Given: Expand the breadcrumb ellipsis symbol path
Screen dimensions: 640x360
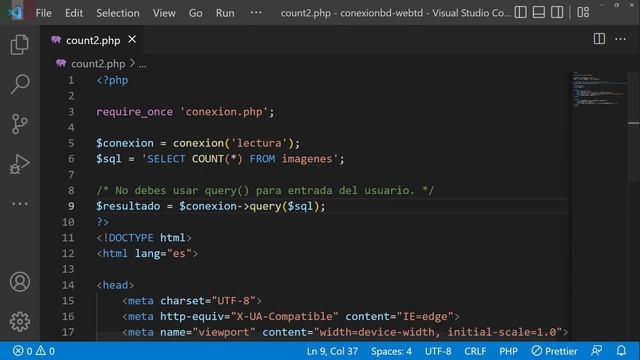Looking at the screenshot, I should 142,64.
